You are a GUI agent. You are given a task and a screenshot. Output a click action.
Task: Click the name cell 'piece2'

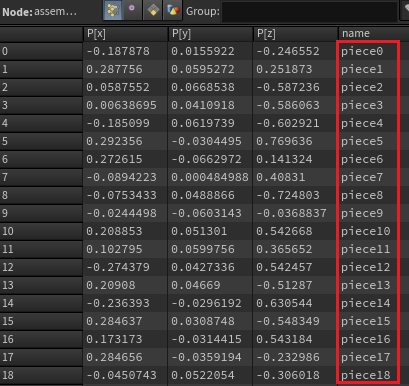362,87
